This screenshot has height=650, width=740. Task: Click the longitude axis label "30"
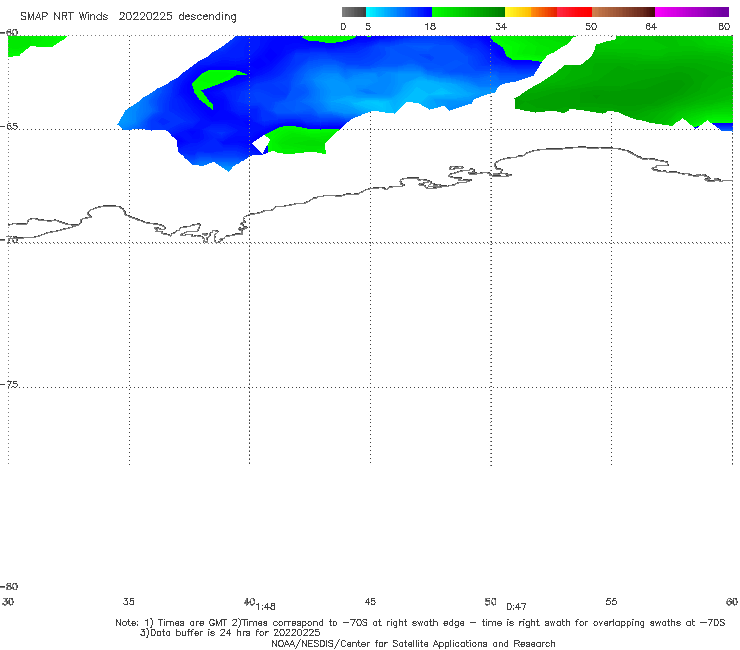point(8,602)
